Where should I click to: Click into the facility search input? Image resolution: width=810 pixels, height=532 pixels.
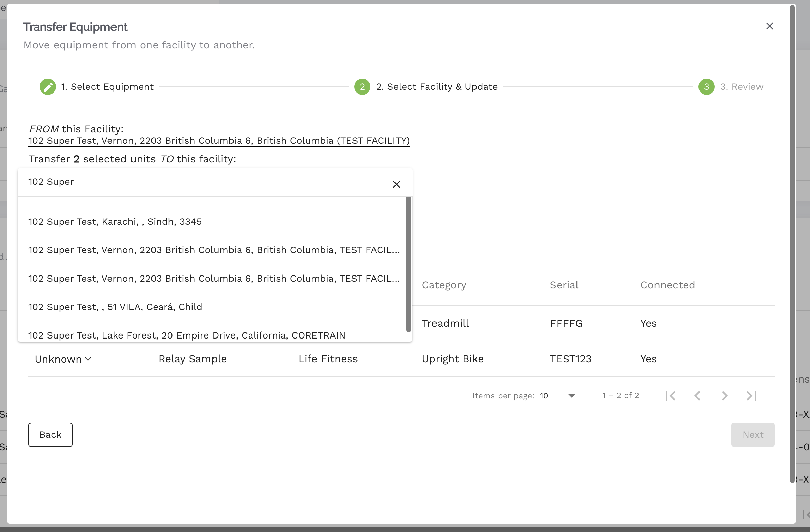click(204, 182)
